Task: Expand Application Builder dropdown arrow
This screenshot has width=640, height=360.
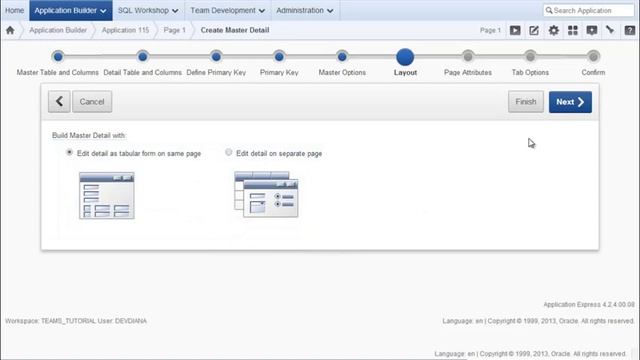Action: point(103,11)
